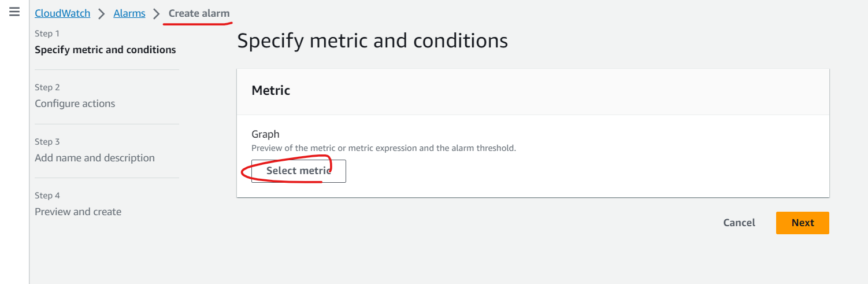This screenshot has height=284, width=868.
Task: Open the hamburger navigation menu icon
Action: (14, 12)
